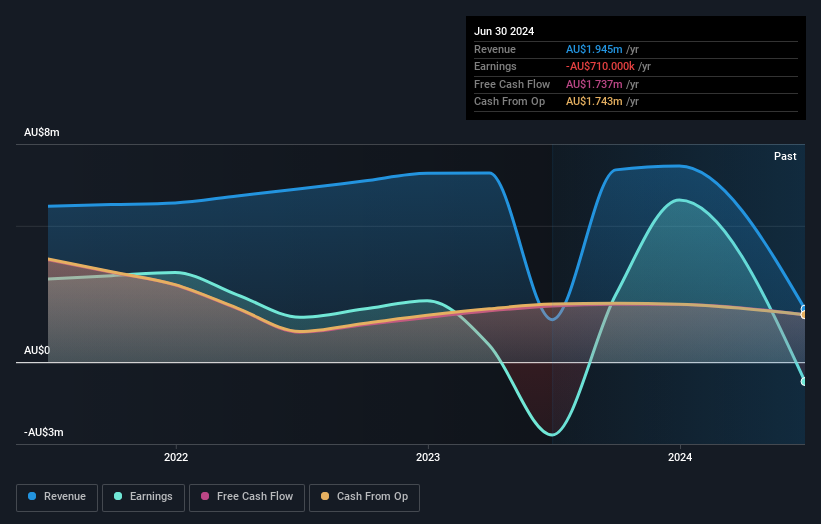This screenshot has width=821, height=524.
Task: Click the Jun 30 2024 tooltip date
Action: coord(504,31)
